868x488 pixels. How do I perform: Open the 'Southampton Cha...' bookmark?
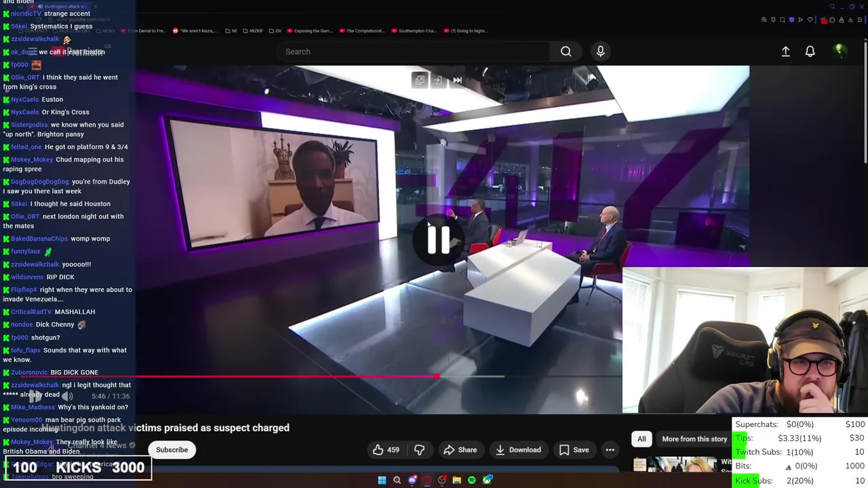414,30
